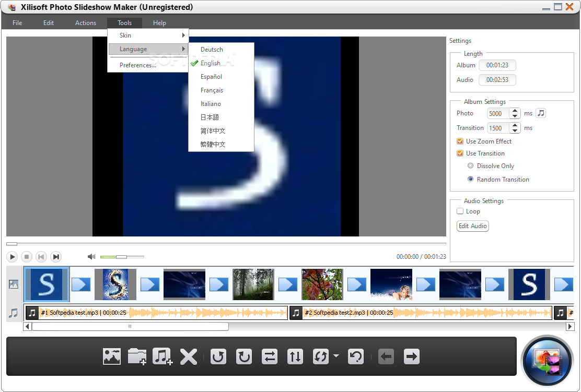Click the volume slider handle

(122, 257)
